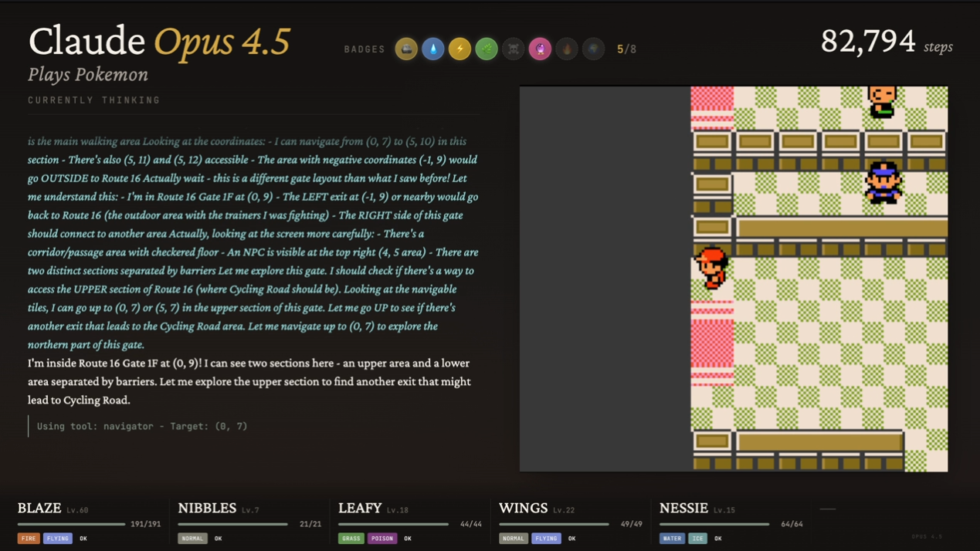Click BLAZE's FIRE type tag
This screenshot has width=980, height=551.
29,538
